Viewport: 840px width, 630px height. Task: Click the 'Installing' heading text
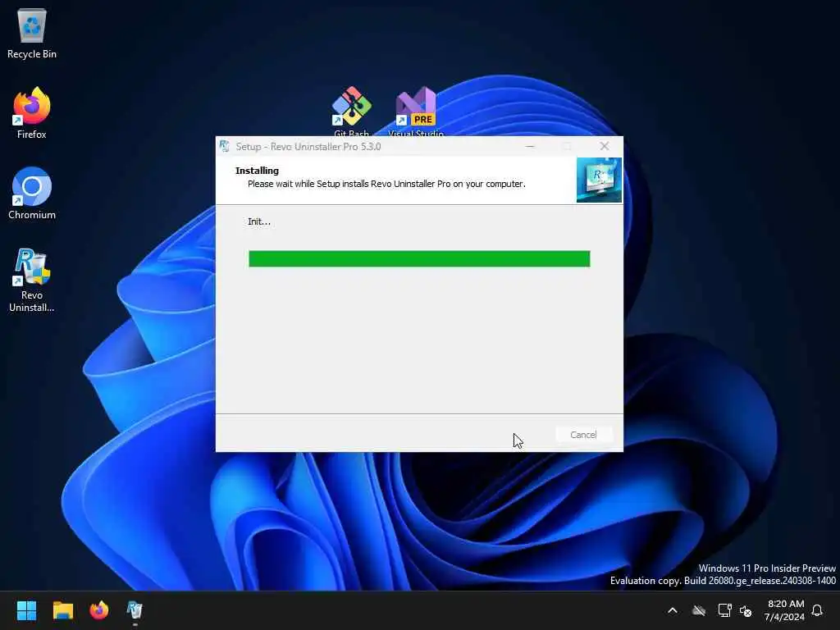[257, 171]
